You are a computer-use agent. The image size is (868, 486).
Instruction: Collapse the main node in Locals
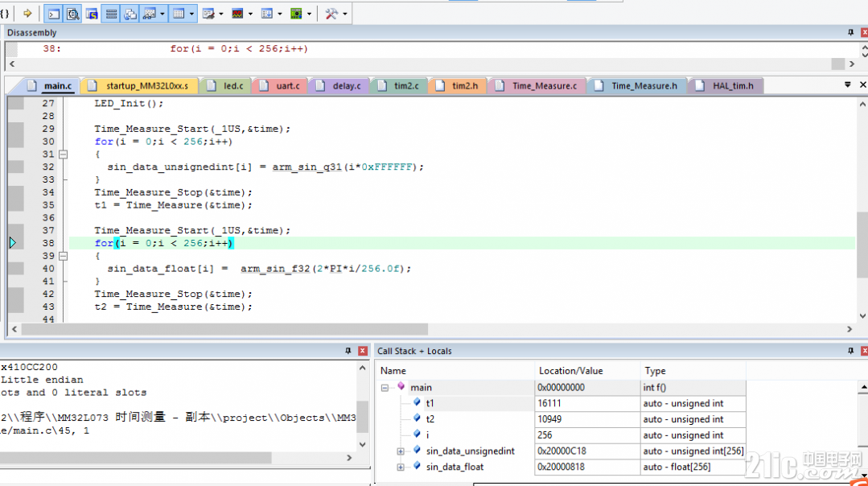[385, 388]
